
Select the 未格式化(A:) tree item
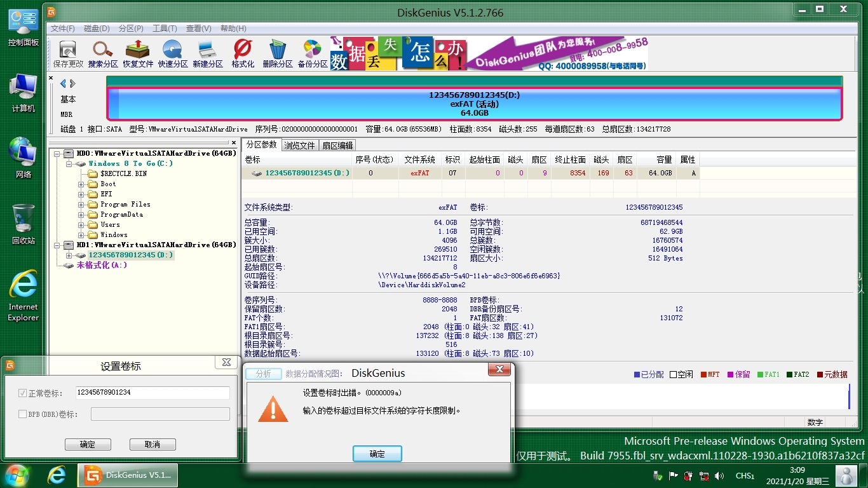102,265
